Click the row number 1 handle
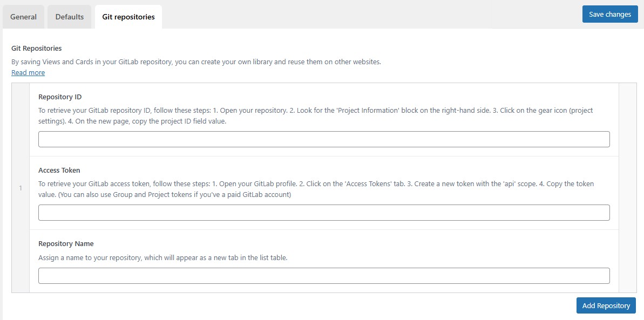 click(21, 188)
